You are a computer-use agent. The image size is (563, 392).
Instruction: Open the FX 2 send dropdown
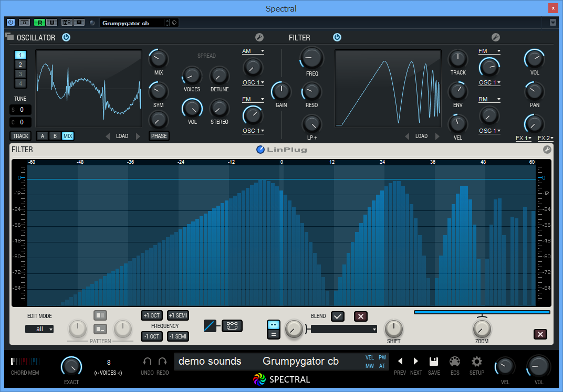545,138
